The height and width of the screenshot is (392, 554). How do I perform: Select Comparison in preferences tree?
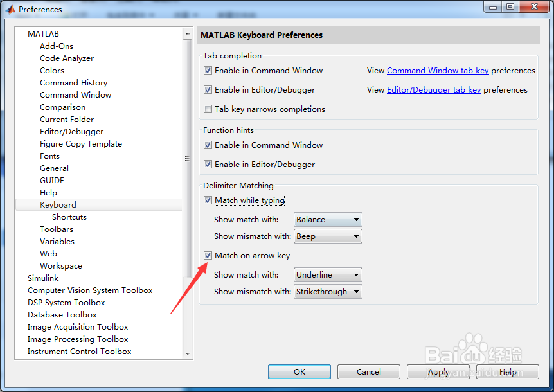click(x=62, y=107)
